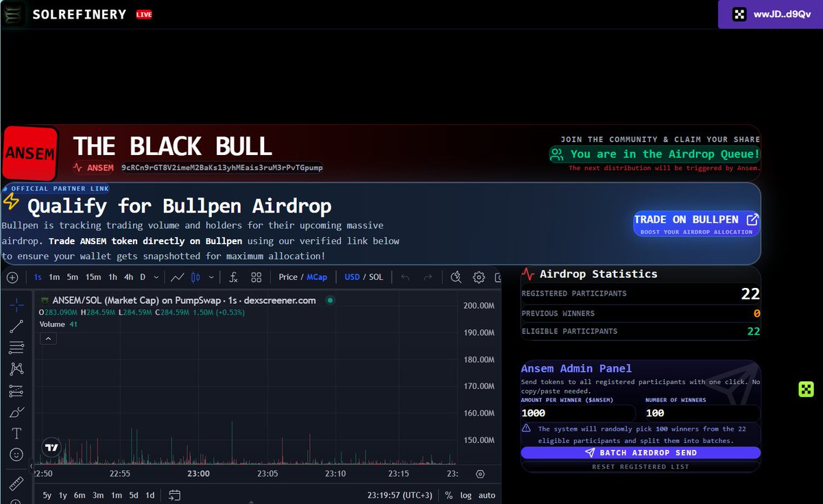The height and width of the screenshot is (504, 823).
Task: Click TRADE ON BULLPEN button
Action: (x=696, y=224)
